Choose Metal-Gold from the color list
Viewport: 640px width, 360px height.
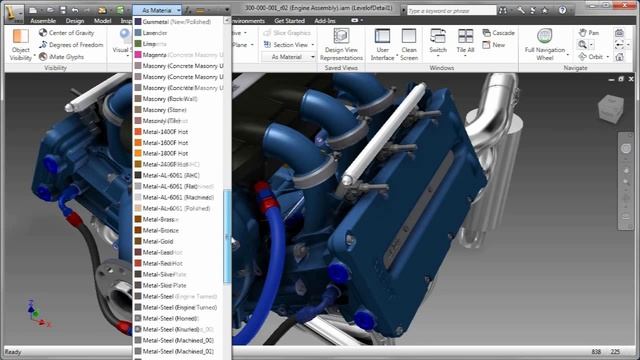[178, 241]
